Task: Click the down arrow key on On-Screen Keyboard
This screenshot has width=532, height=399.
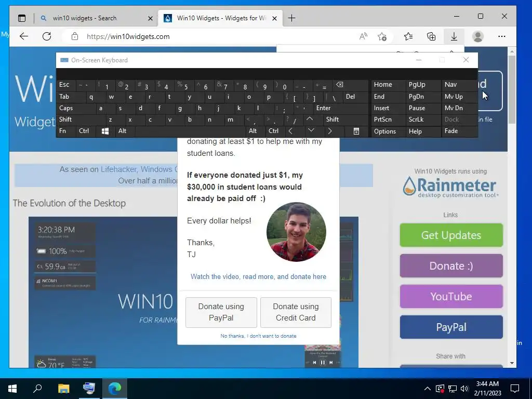Action: point(311,131)
